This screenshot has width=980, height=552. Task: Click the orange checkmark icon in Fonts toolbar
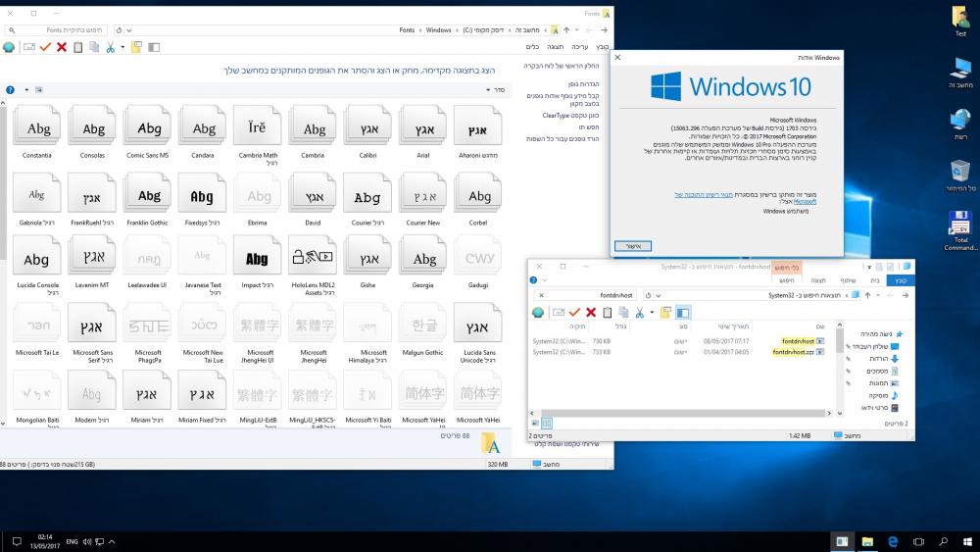click(x=45, y=47)
